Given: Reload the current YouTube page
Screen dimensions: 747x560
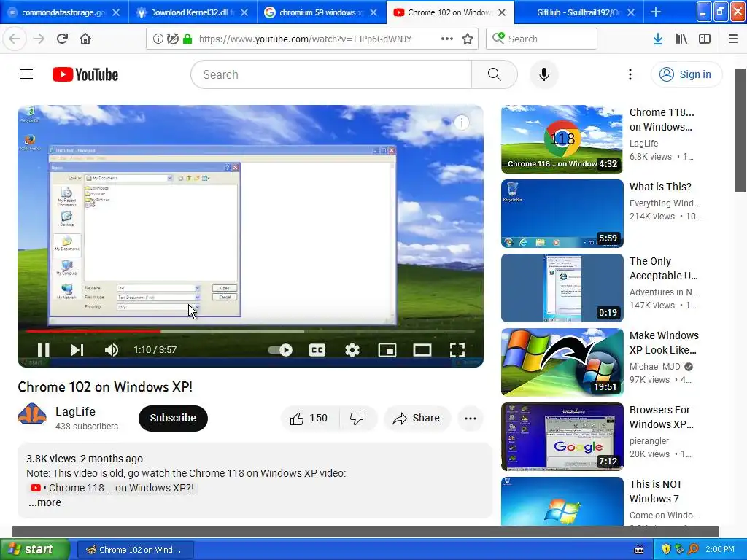Looking at the screenshot, I should 62,39.
